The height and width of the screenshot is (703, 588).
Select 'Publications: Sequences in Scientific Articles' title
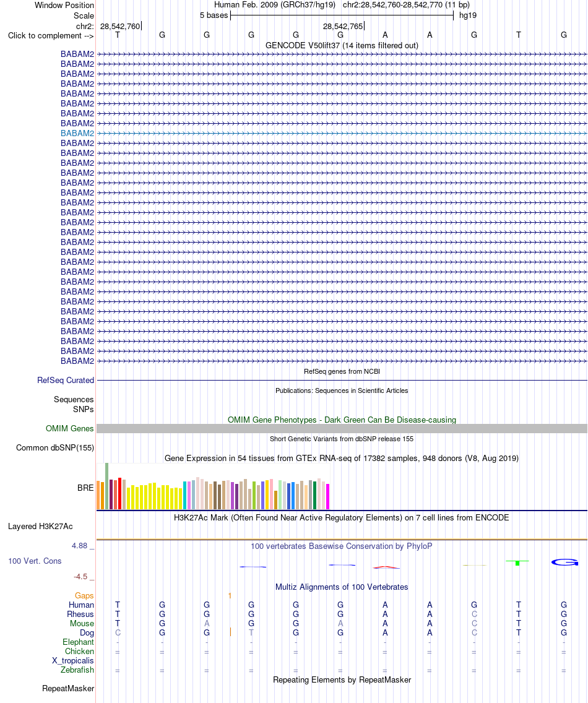342,391
